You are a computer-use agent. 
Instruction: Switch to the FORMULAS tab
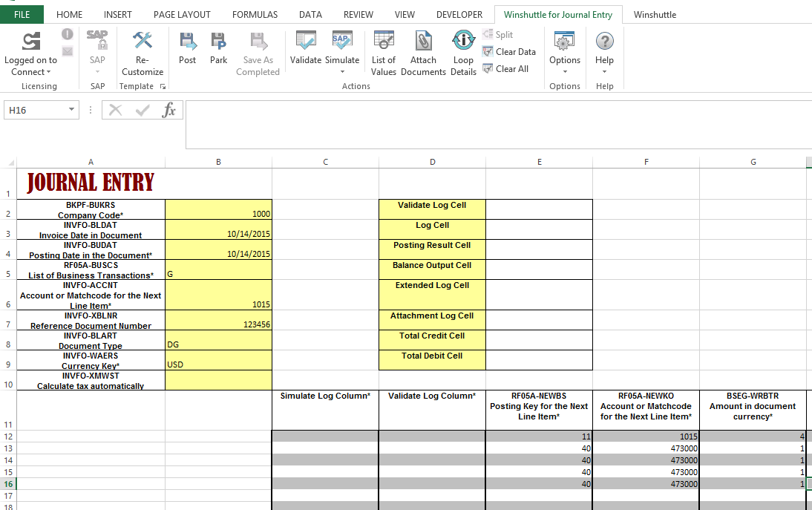255,15
